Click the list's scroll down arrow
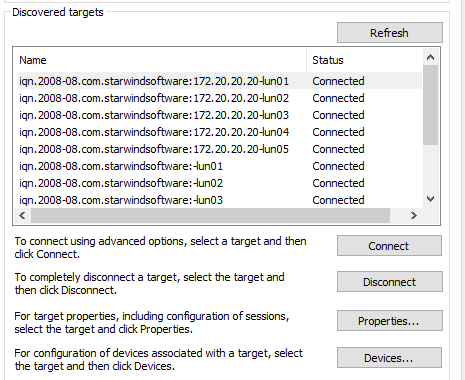465x380 pixels. point(430,199)
